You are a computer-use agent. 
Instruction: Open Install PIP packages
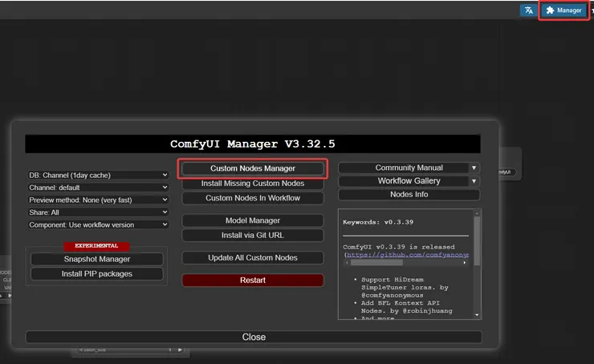click(97, 274)
